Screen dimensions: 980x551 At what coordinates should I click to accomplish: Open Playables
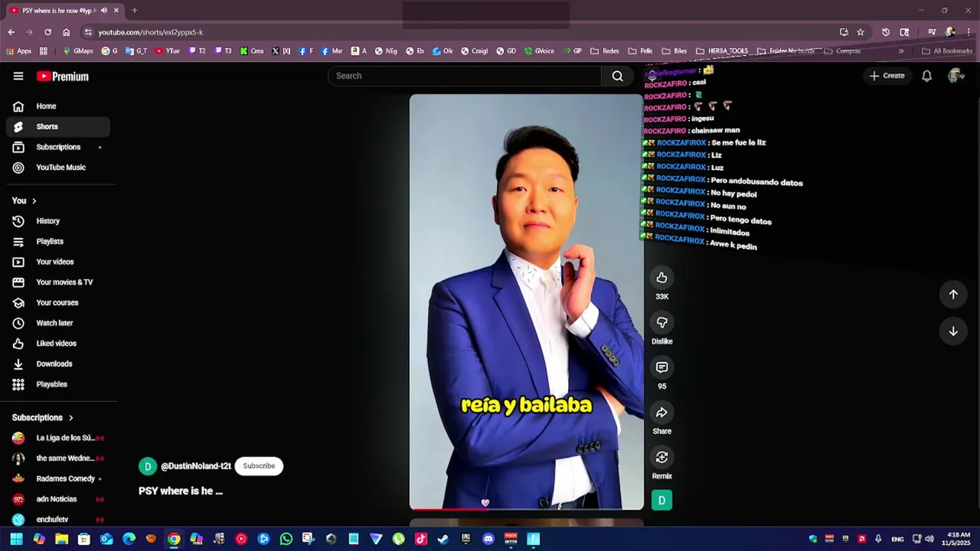coord(58,384)
